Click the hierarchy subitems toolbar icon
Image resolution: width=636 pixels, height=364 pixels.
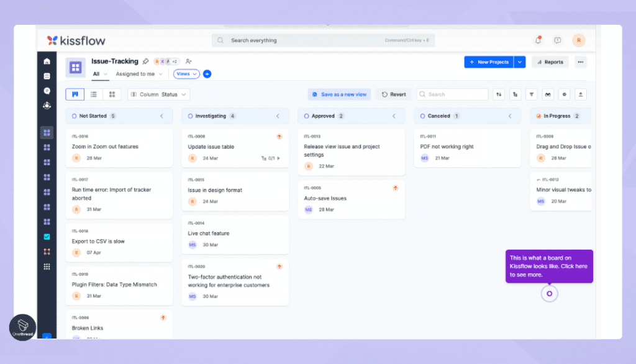tap(515, 94)
